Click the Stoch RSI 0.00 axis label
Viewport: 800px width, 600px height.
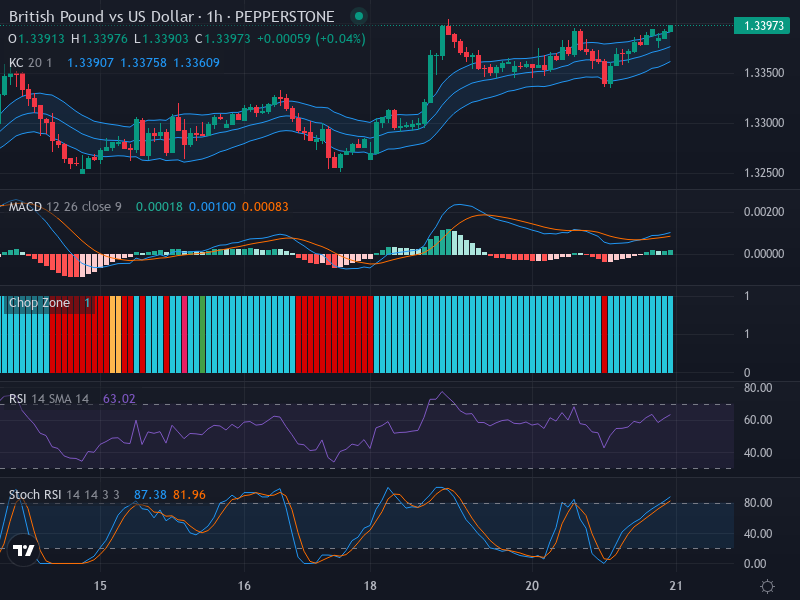click(x=755, y=564)
